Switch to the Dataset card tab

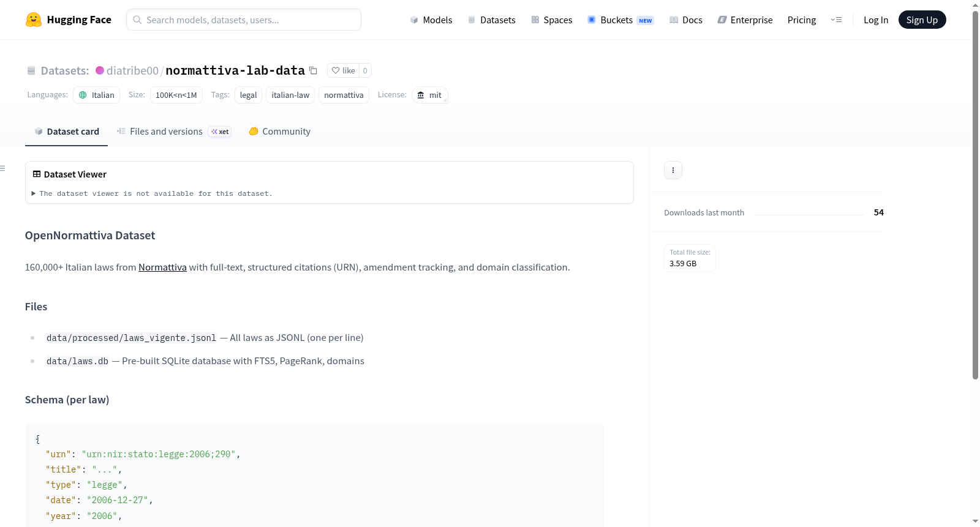point(66,131)
